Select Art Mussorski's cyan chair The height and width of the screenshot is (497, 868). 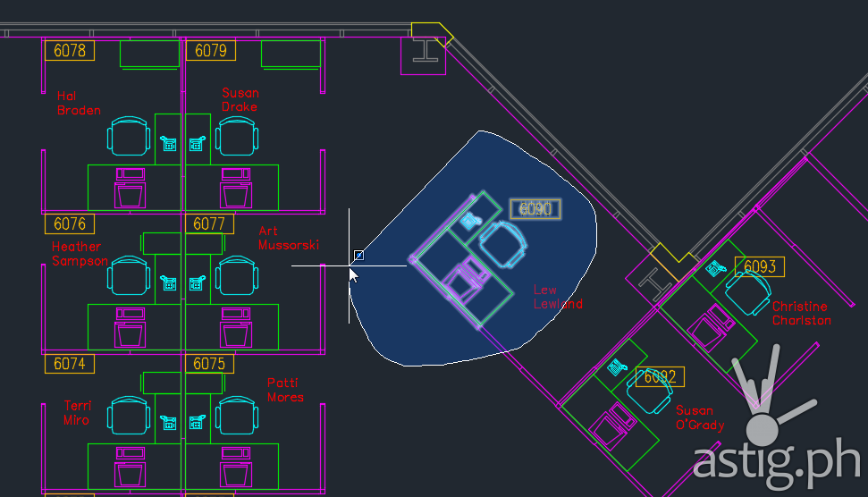(236, 275)
